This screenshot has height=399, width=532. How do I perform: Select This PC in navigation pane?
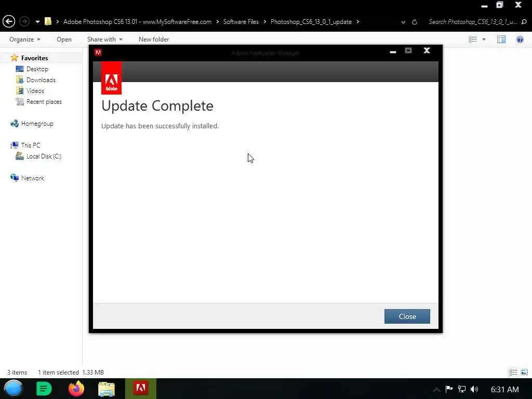click(30, 145)
